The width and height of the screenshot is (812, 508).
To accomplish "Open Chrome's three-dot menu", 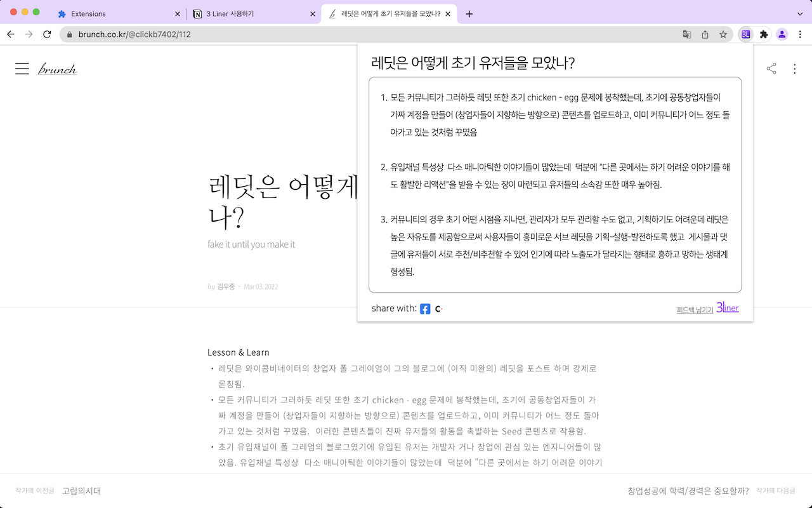I will (800, 34).
